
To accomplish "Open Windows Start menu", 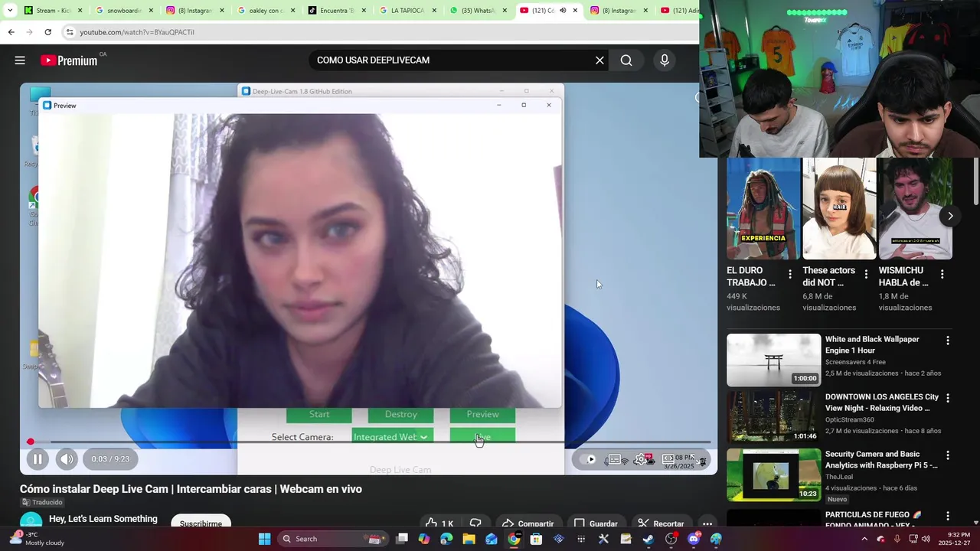I will (264, 539).
